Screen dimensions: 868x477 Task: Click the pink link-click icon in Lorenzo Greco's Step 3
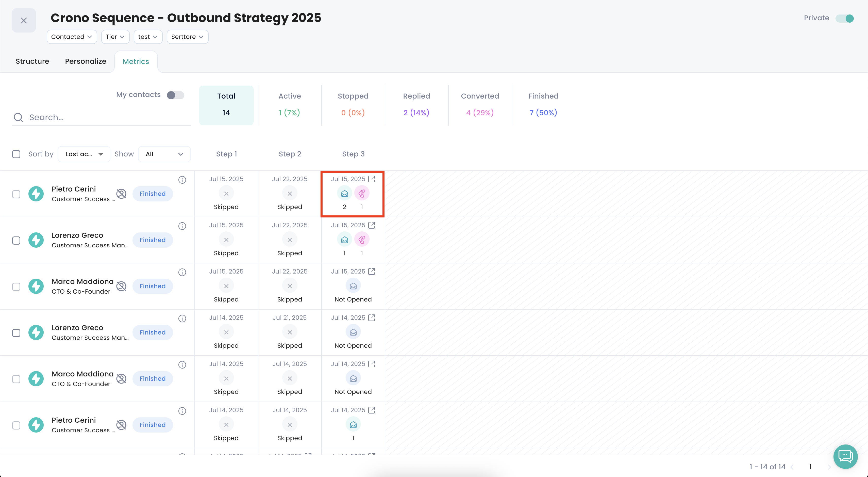[362, 240]
